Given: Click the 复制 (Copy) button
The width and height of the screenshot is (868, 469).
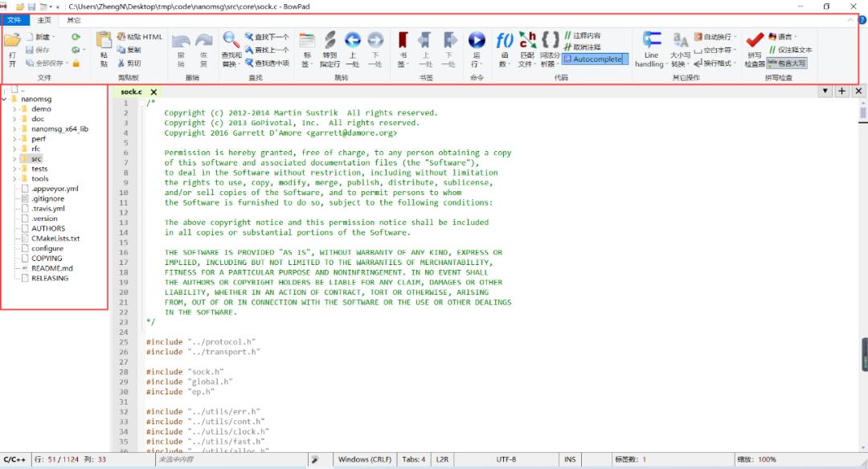Looking at the screenshot, I should (129, 50).
